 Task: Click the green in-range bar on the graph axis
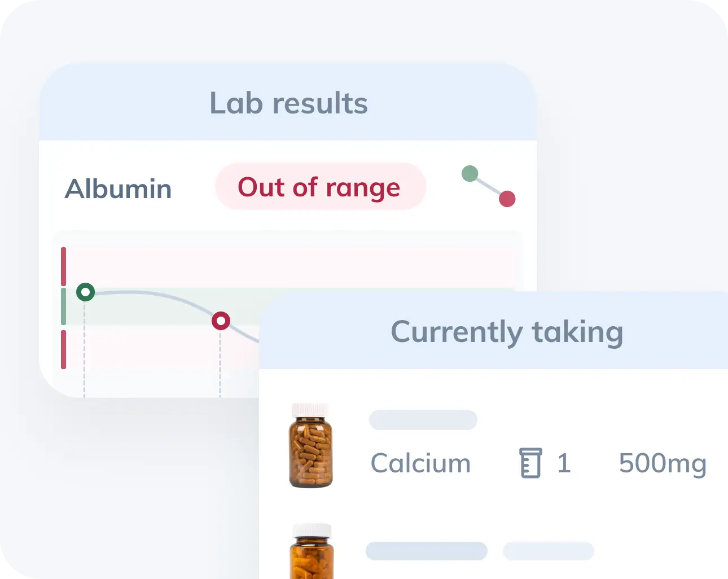click(x=64, y=306)
